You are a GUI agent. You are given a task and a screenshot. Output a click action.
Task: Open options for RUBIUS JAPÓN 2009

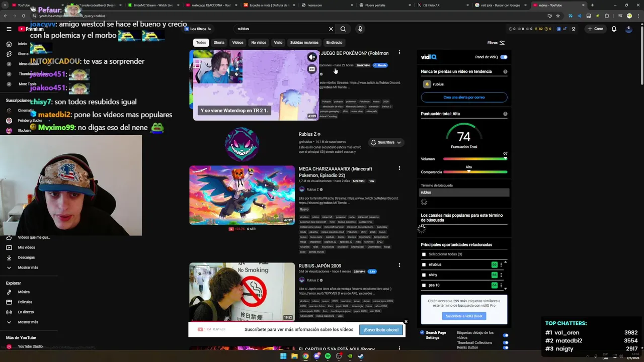(x=399, y=265)
